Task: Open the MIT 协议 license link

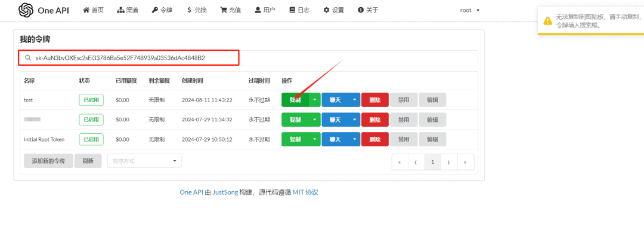Action: pyautogui.click(x=305, y=192)
